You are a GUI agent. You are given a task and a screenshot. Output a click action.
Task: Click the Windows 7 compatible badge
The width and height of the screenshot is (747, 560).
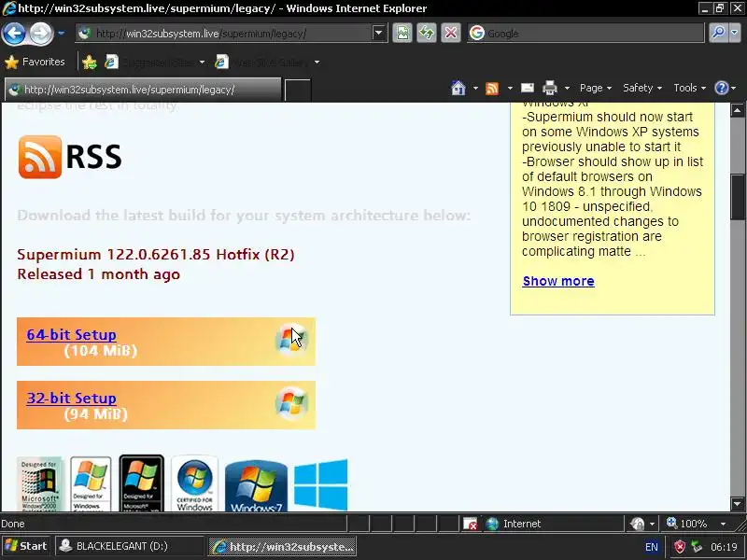point(256,485)
